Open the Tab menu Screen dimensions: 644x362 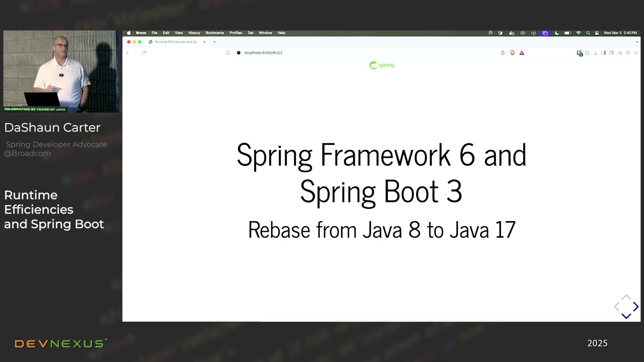pos(251,33)
